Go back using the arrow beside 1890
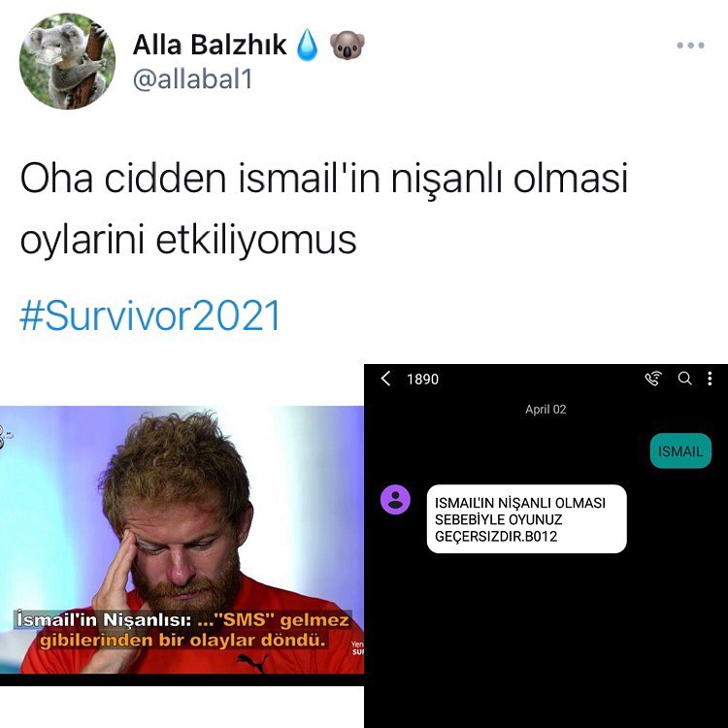728x728 pixels. click(x=385, y=379)
